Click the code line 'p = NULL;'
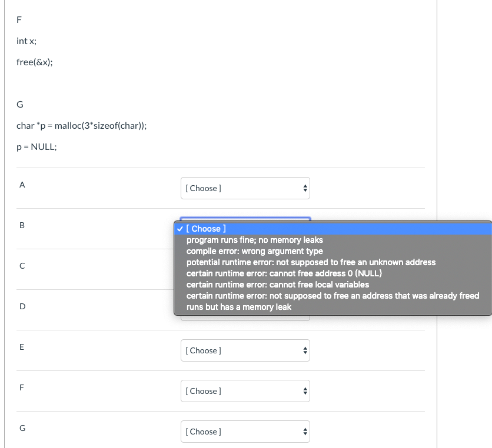 [36, 147]
